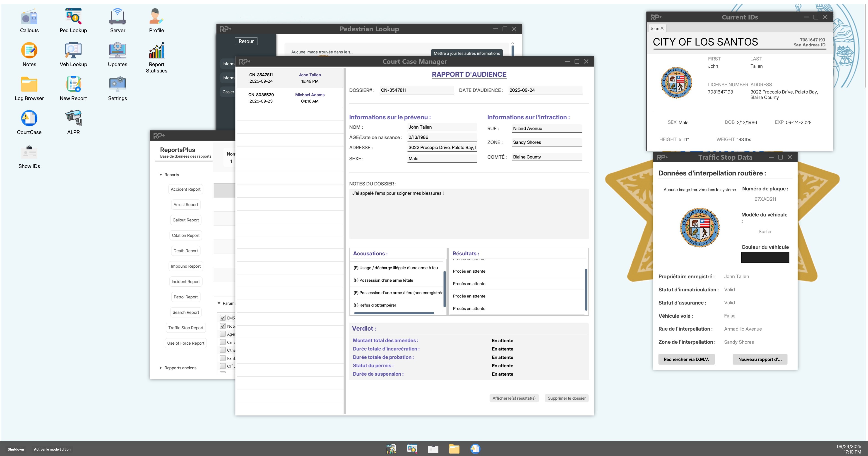Select the John tab in Current IDs
The width and height of the screenshot is (868, 456).
pos(655,28)
